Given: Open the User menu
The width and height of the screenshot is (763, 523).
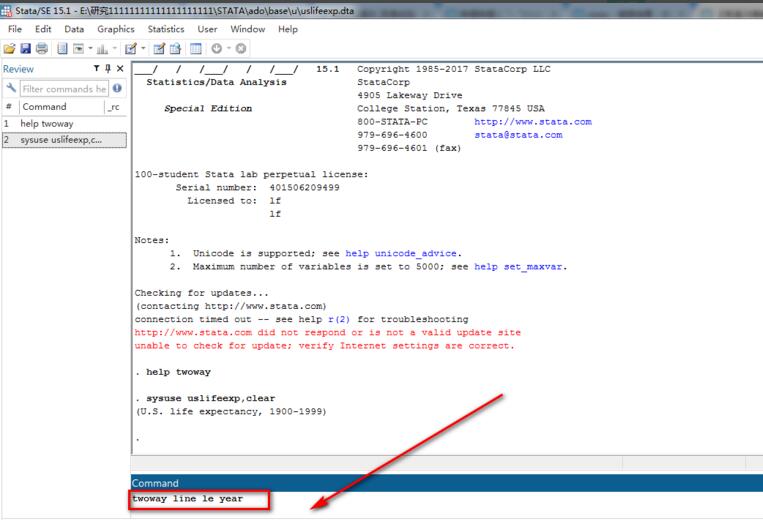Looking at the screenshot, I should (207, 29).
